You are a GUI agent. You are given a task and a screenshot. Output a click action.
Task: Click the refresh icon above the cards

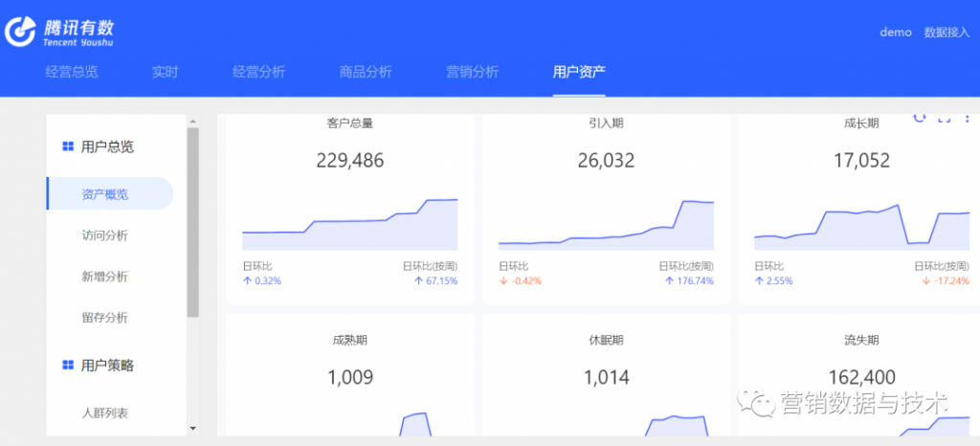[x=920, y=118]
